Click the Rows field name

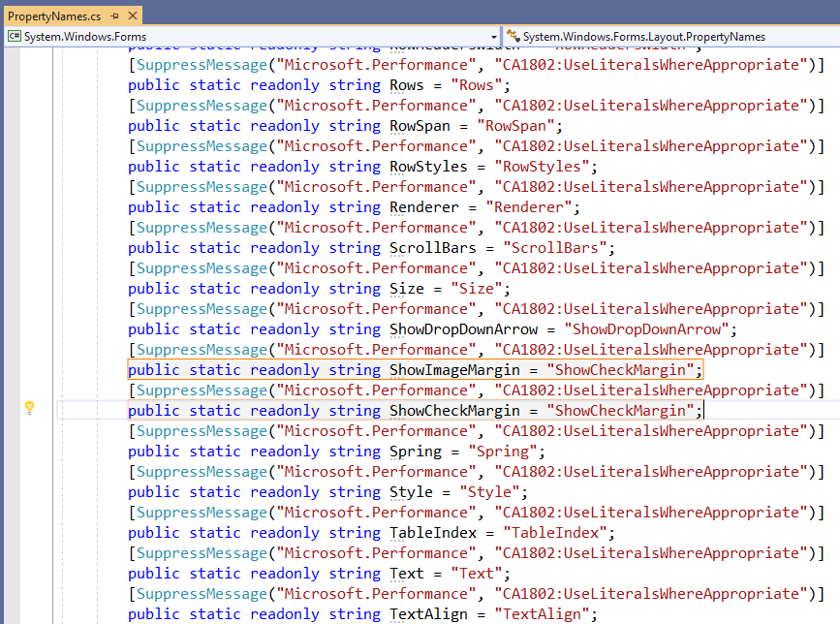click(x=406, y=84)
